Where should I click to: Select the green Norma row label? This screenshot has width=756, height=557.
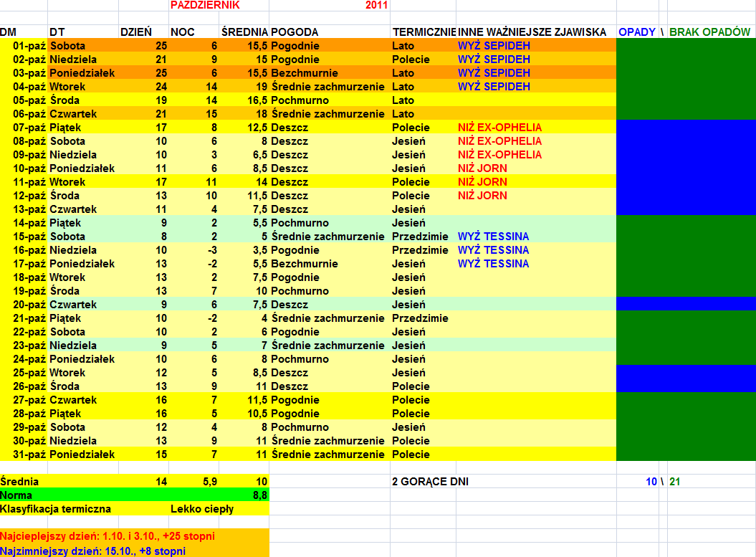16,495
